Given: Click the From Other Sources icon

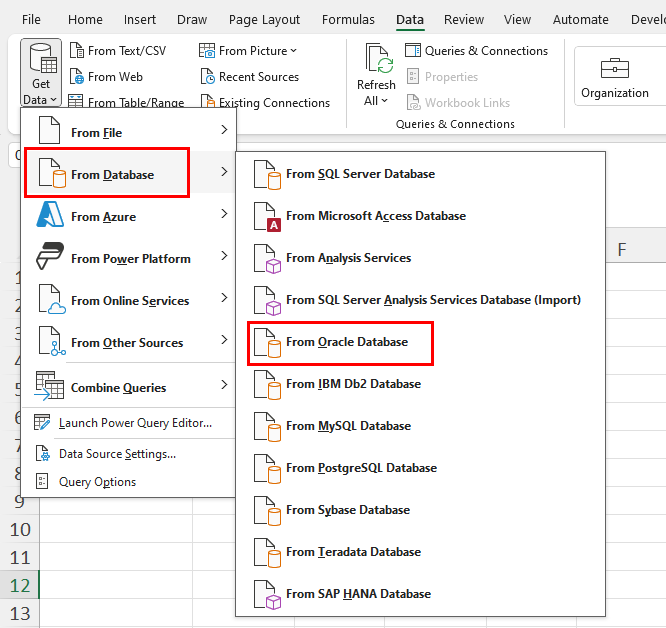Looking at the screenshot, I should (x=52, y=341).
